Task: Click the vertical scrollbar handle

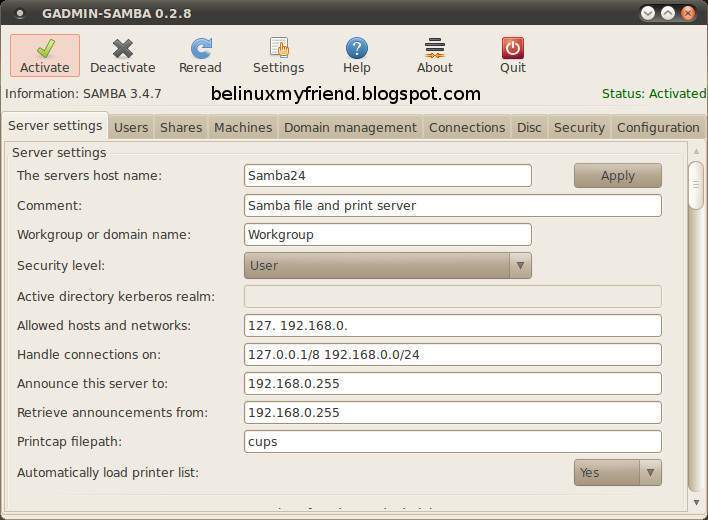Action: [695, 186]
